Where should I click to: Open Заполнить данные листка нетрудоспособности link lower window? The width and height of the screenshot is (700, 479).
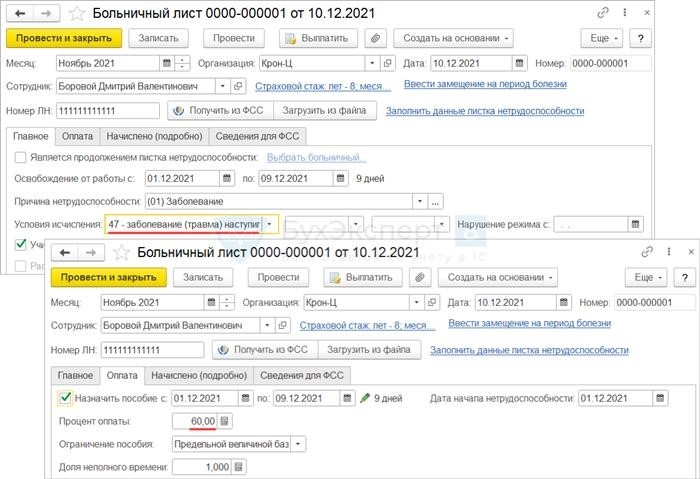coord(529,350)
